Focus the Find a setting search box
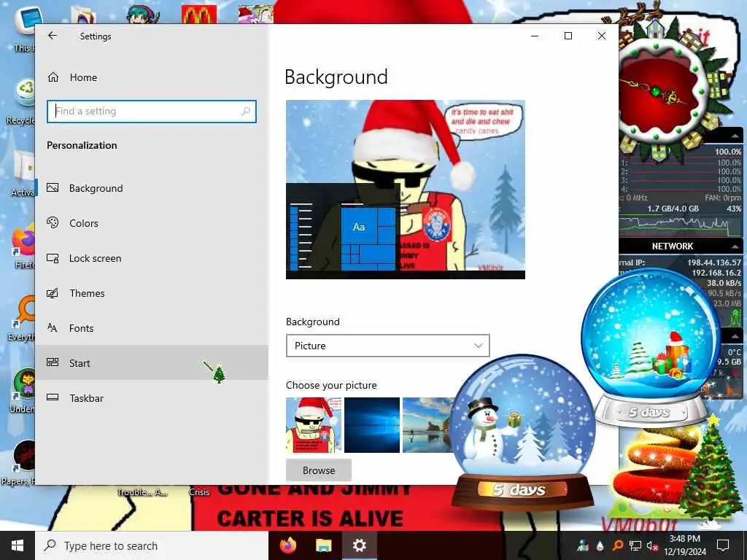This screenshot has width=747, height=560. pyautogui.click(x=152, y=112)
